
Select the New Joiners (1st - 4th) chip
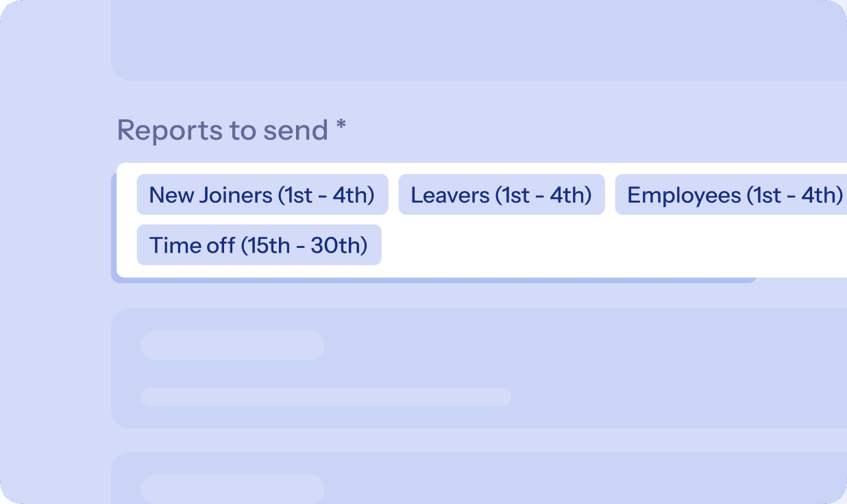262,195
